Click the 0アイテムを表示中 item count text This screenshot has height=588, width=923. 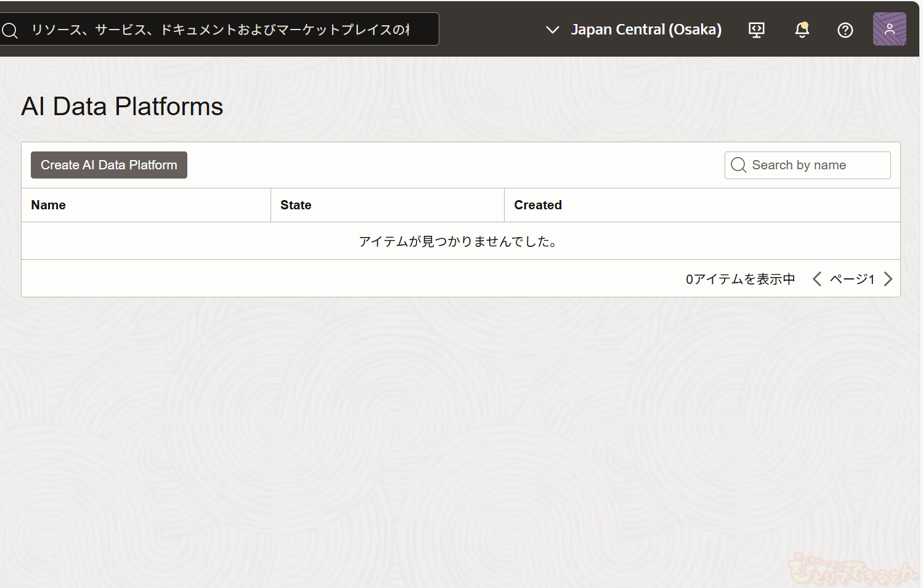tap(740, 279)
